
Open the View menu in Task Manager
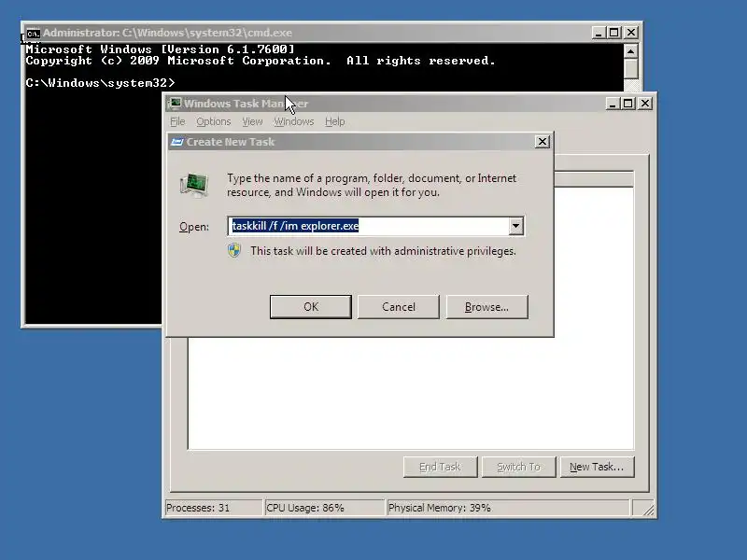coord(252,121)
